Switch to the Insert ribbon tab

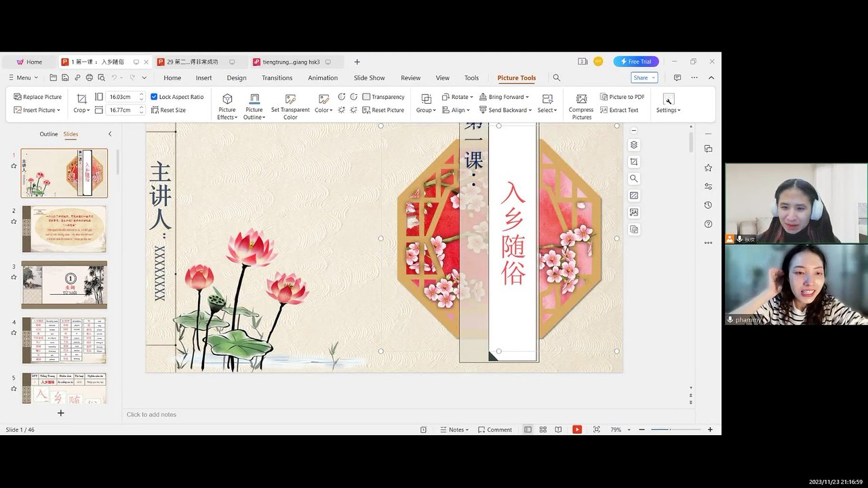pos(204,78)
